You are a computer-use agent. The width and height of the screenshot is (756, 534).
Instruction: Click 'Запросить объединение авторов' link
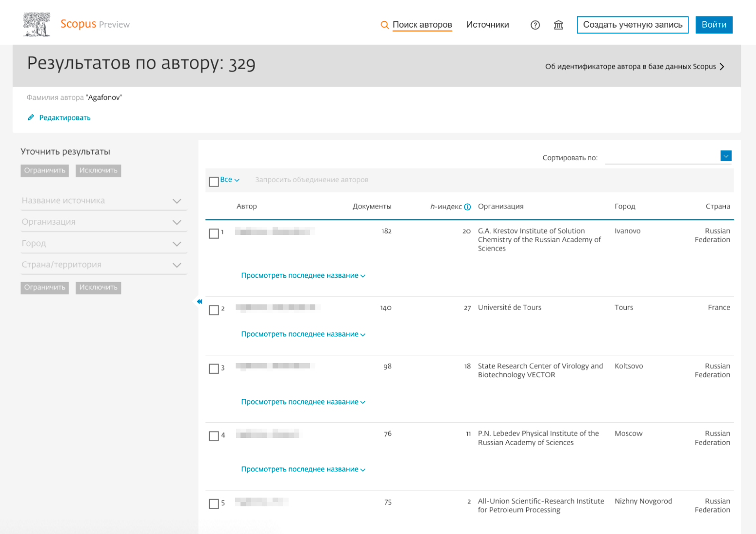pyautogui.click(x=312, y=180)
